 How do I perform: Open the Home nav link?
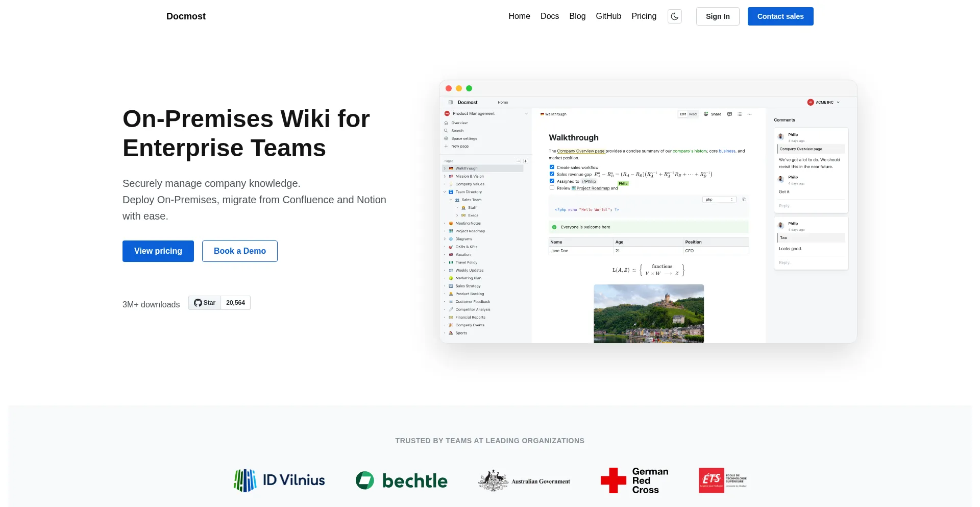pos(519,16)
